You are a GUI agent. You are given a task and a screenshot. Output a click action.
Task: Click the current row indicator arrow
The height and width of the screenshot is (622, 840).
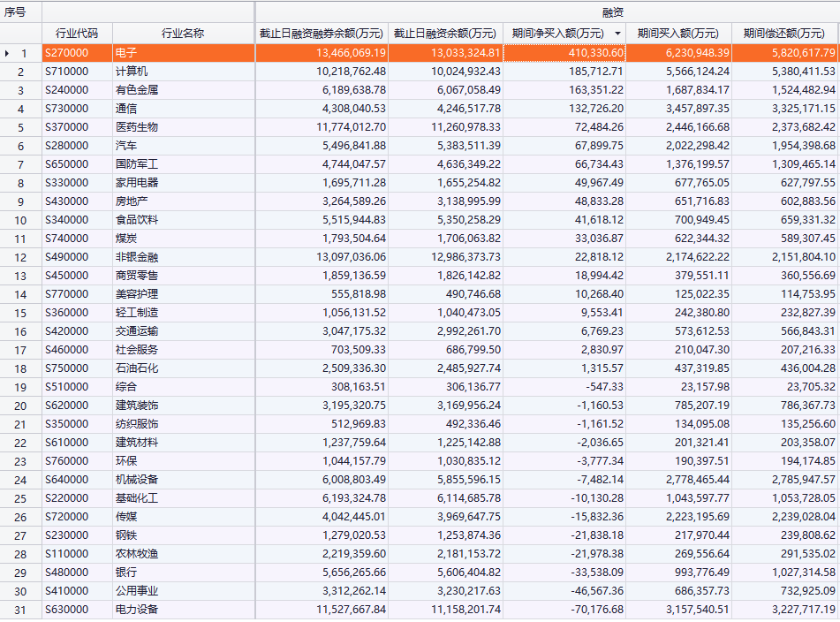point(7,53)
